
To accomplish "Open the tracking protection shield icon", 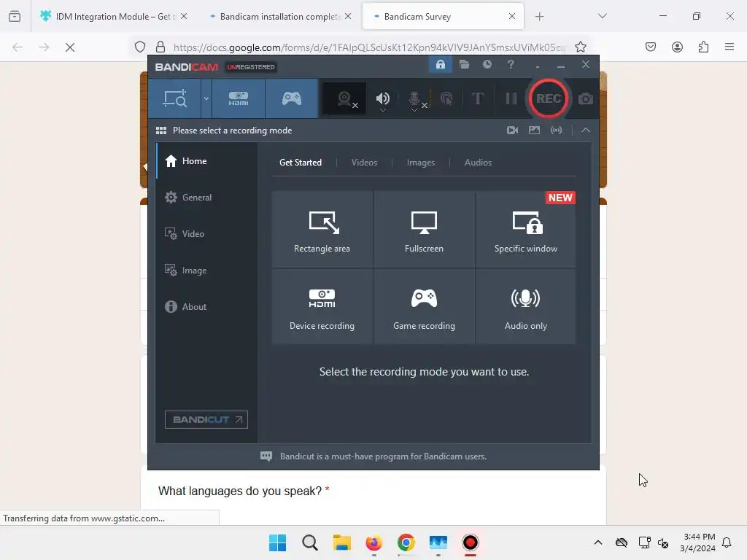I will [x=139, y=47].
